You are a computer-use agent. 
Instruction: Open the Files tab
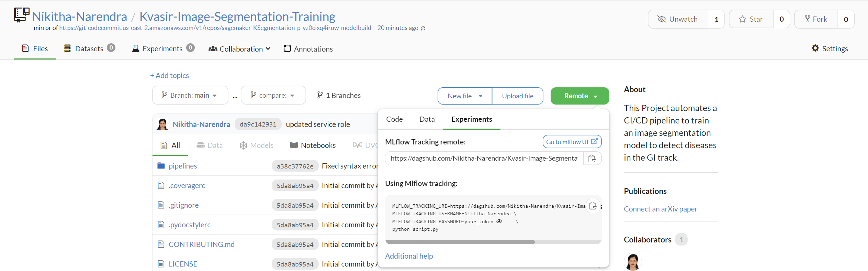[35, 48]
